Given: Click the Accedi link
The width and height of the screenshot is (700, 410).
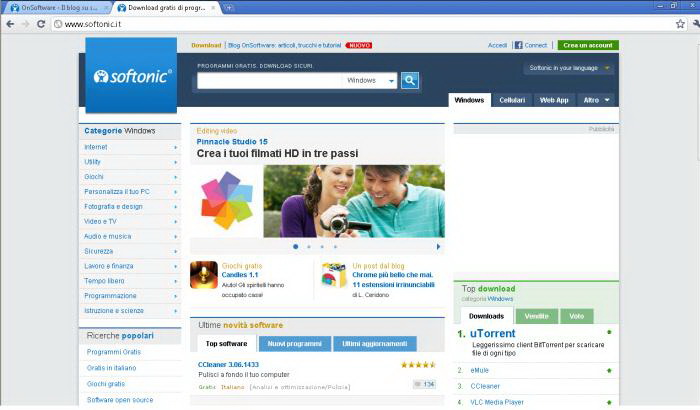Looking at the screenshot, I should (497, 45).
